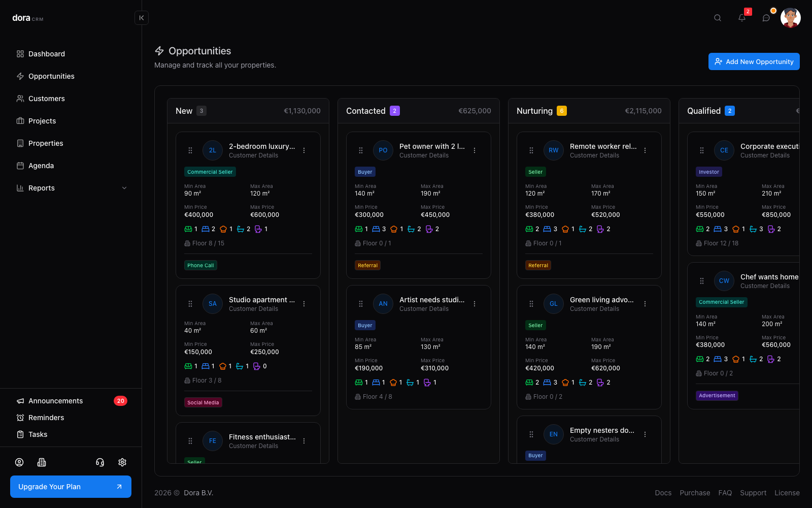Navigate to Customers page
Screen dimensions: 812x508
click(x=71, y=99)
